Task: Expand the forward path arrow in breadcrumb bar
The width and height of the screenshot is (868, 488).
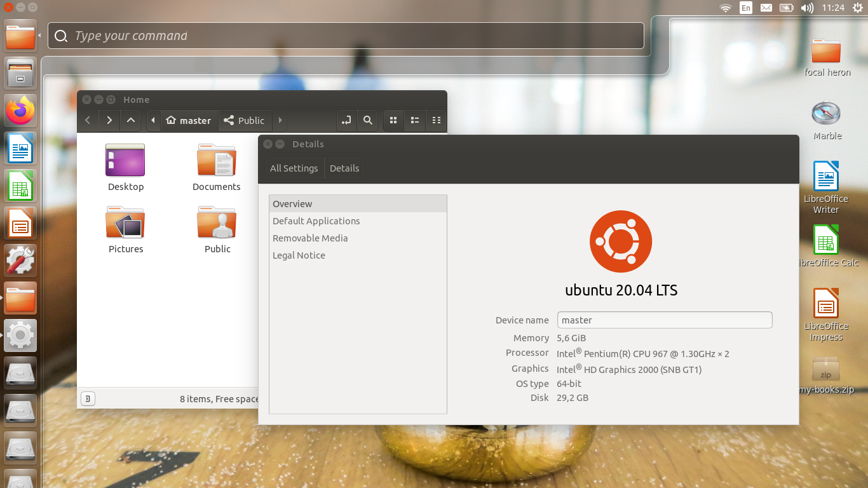Action: [x=280, y=120]
